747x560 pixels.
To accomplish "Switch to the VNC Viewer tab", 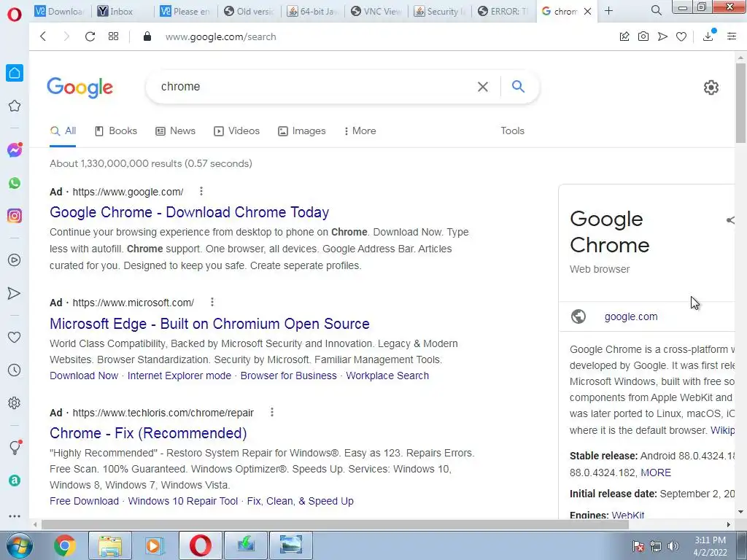I will coord(376,11).
